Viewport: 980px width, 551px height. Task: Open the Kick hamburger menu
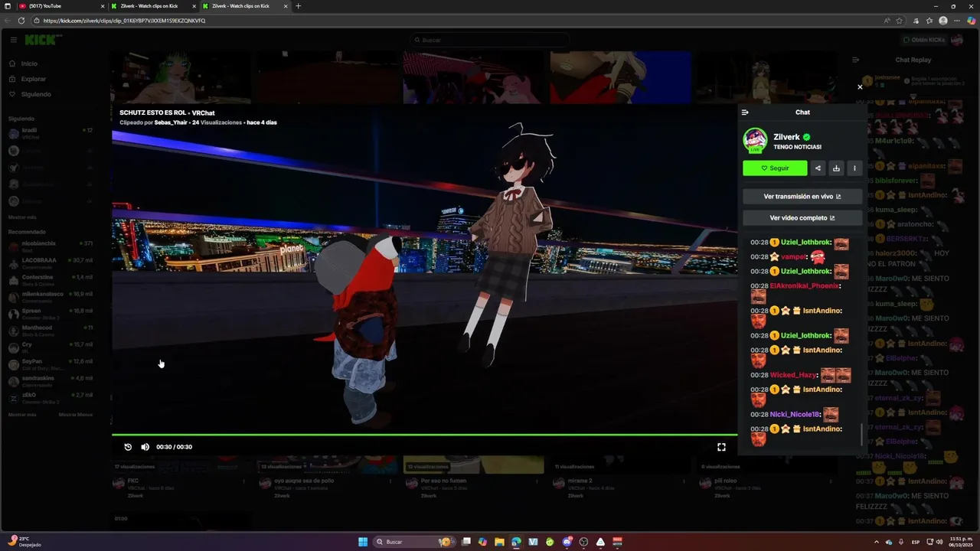click(13, 40)
